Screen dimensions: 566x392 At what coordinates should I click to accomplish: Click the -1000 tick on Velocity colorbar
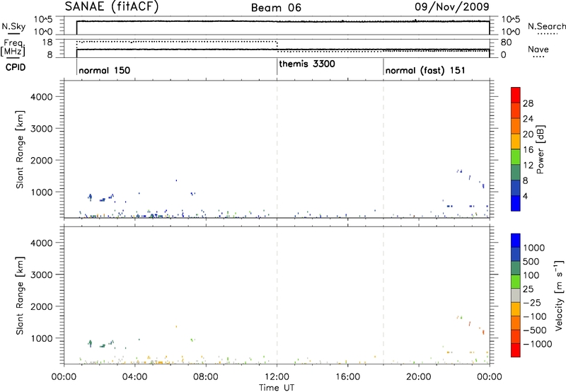point(538,344)
